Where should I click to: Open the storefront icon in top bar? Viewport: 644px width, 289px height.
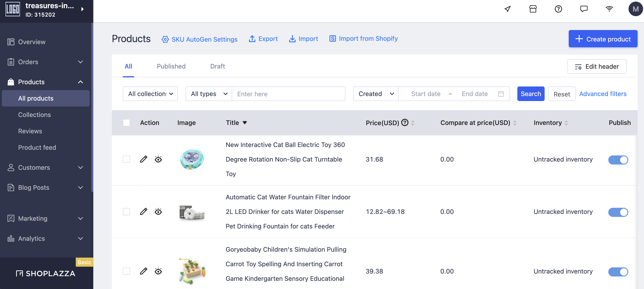pos(533,9)
